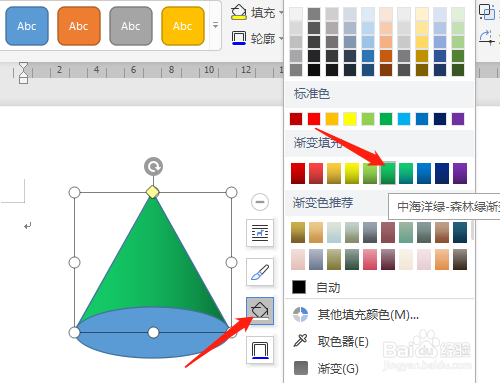Open the brush shape style floating button
The width and height of the screenshot is (500, 383).
(x=260, y=272)
